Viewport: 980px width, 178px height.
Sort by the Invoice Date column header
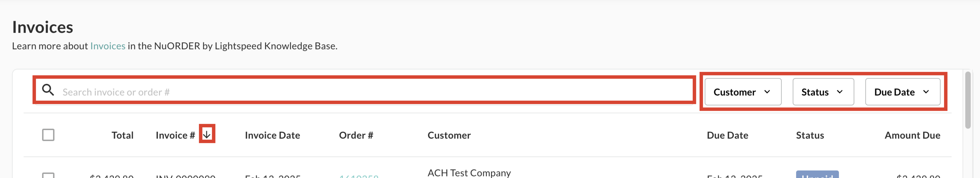[272, 135]
